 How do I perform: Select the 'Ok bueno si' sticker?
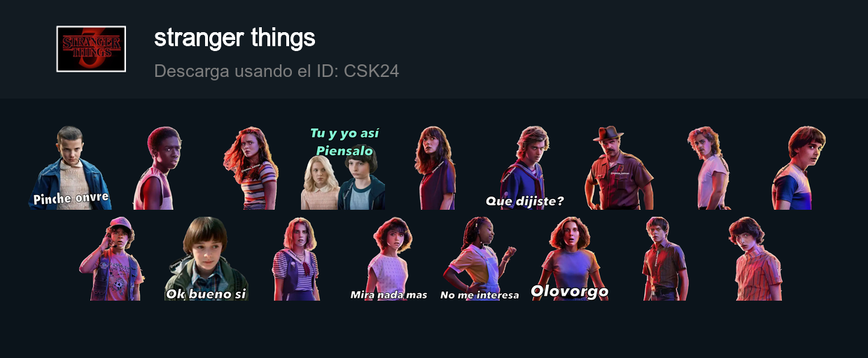pos(206,259)
